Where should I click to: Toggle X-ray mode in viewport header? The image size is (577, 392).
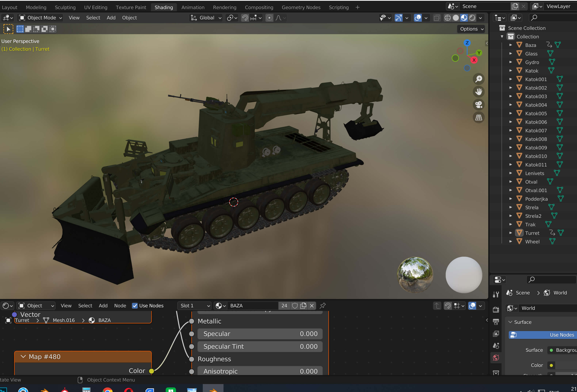coord(437,18)
